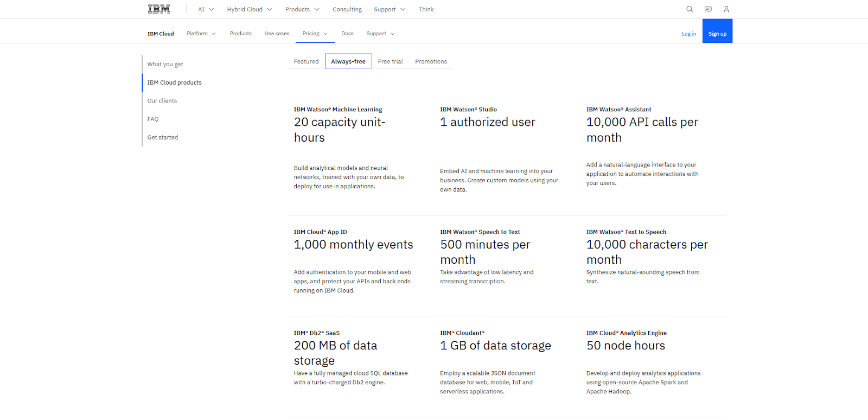Click the IBM Watson Text to Speech title
The width and height of the screenshot is (868, 420).
point(626,232)
